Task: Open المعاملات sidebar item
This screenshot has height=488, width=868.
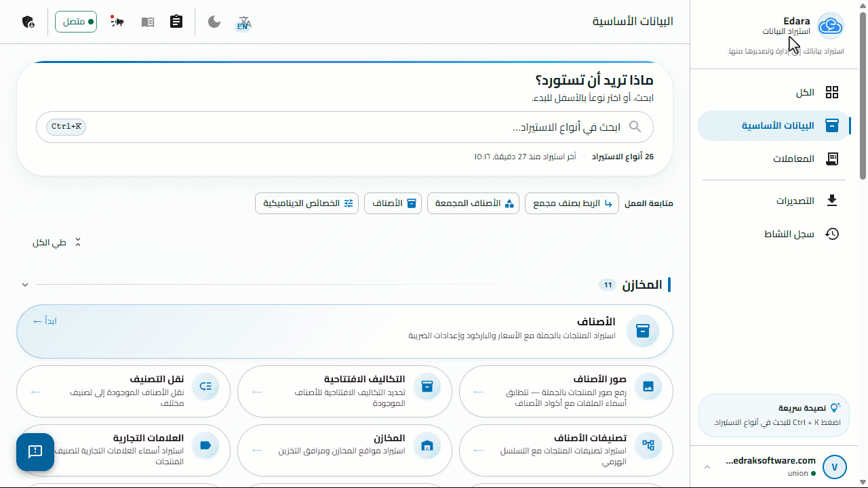Action: 773,159
